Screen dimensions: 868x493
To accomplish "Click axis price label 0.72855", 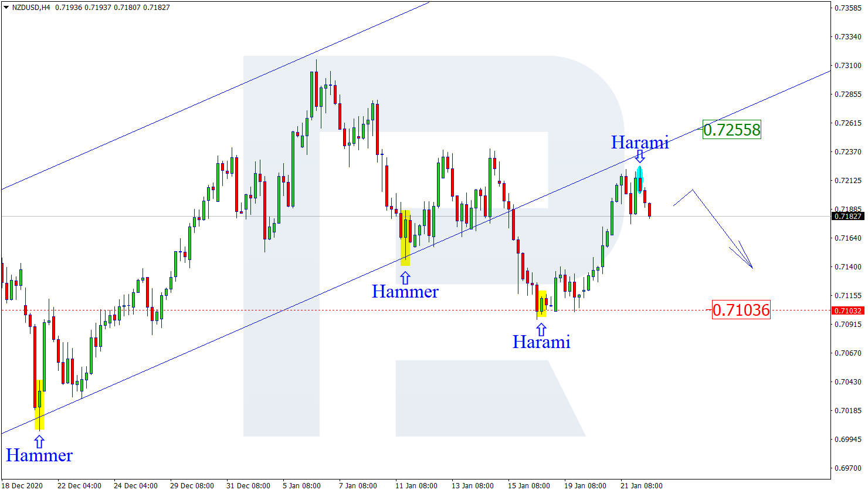I will [x=848, y=94].
